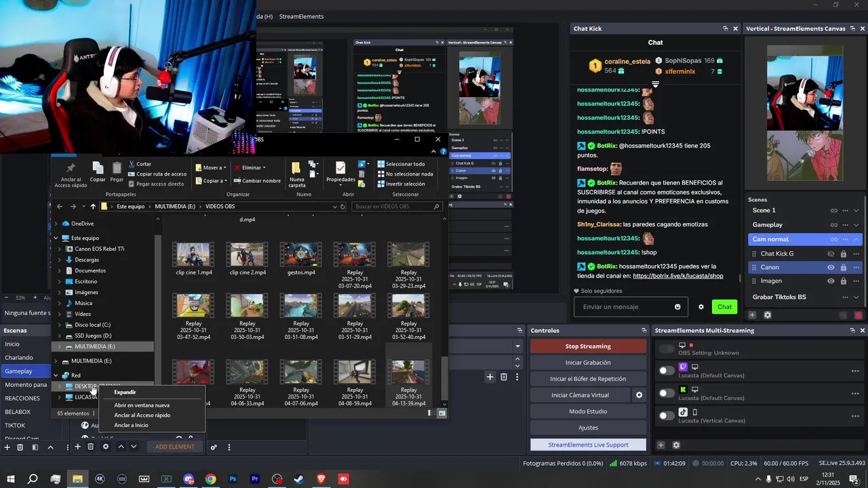
Task: Expand Grabar Tiktoks BS scene chevron
Action: pos(856,297)
